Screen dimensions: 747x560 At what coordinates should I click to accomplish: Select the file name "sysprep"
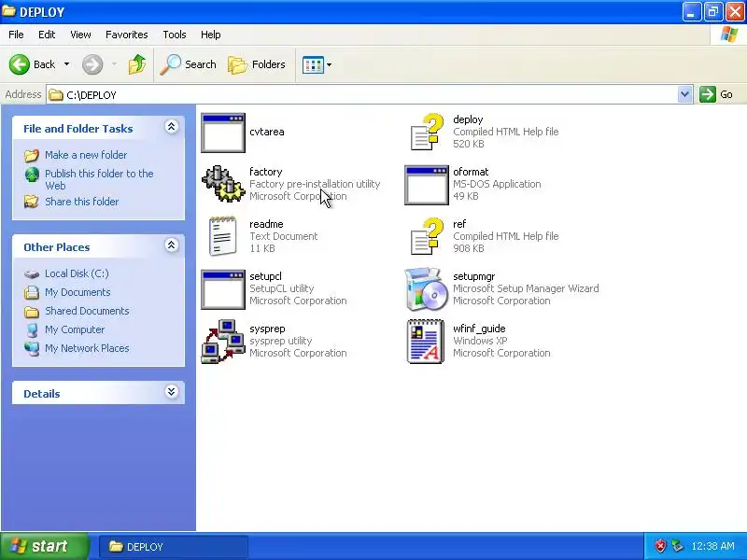pos(267,329)
